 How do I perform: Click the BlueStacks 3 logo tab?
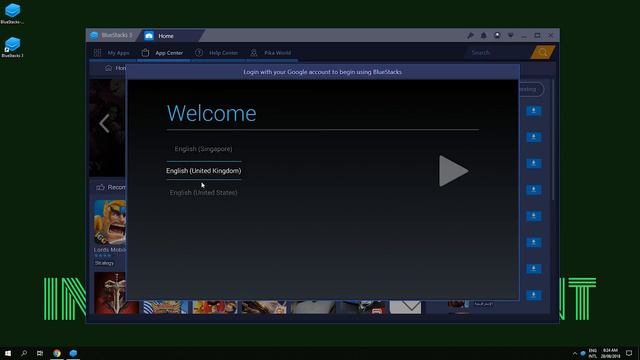tap(111, 36)
